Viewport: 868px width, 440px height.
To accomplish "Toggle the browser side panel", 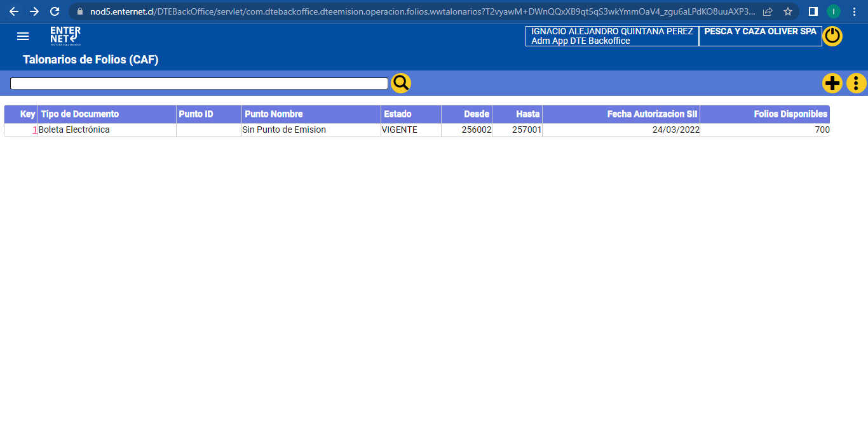I will point(813,11).
